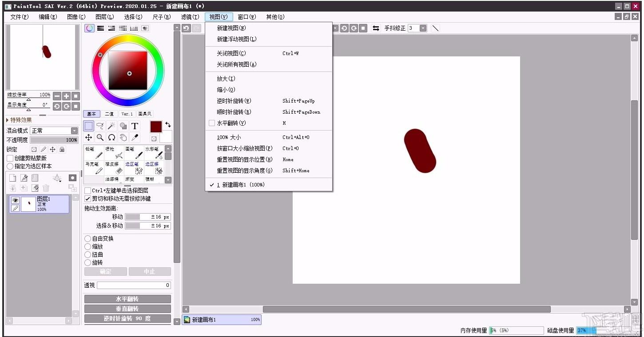The width and height of the screenshot is (644, 337).
Task: Choose the 水彩笔 watercolor brush
Action: pos(154,152)
